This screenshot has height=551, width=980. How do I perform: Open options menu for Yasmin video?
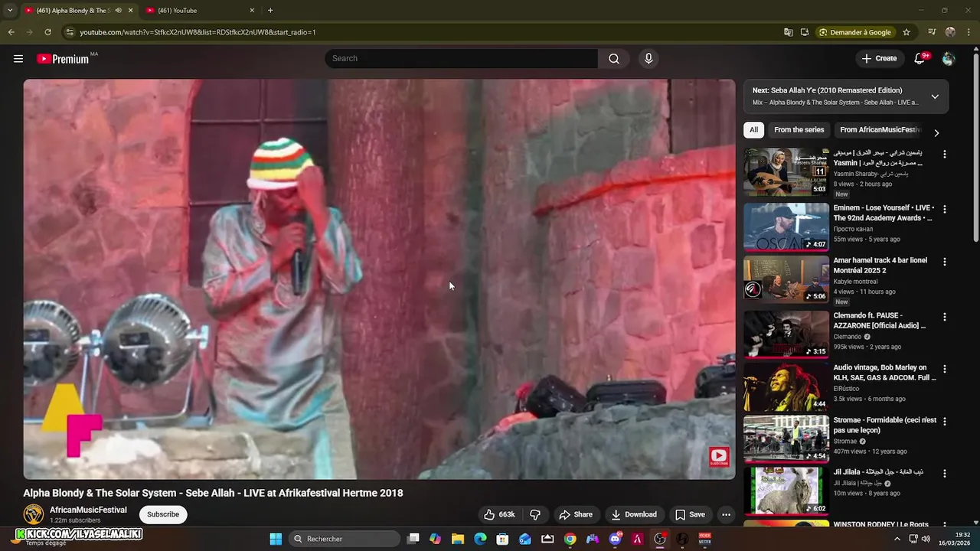[944, 155]
